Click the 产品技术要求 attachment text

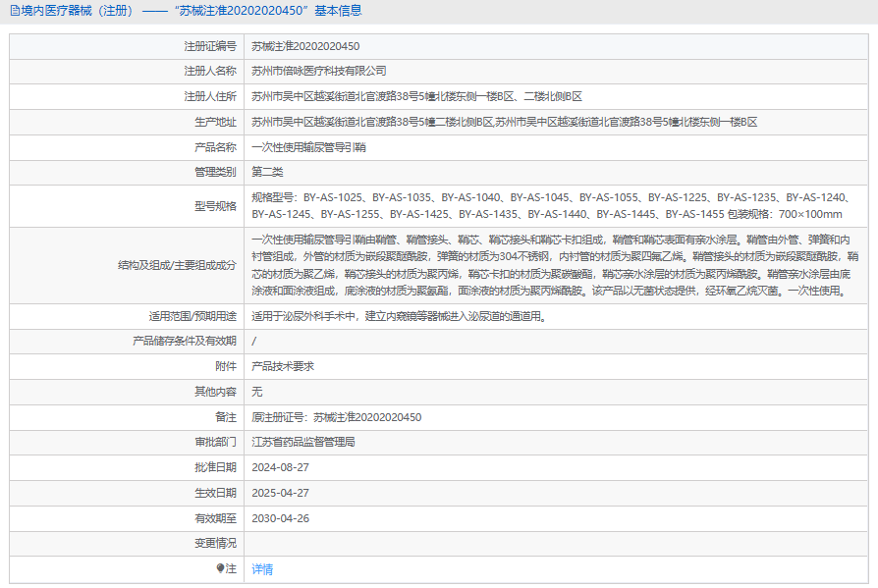pyautogui.click(x=283, y=366)
